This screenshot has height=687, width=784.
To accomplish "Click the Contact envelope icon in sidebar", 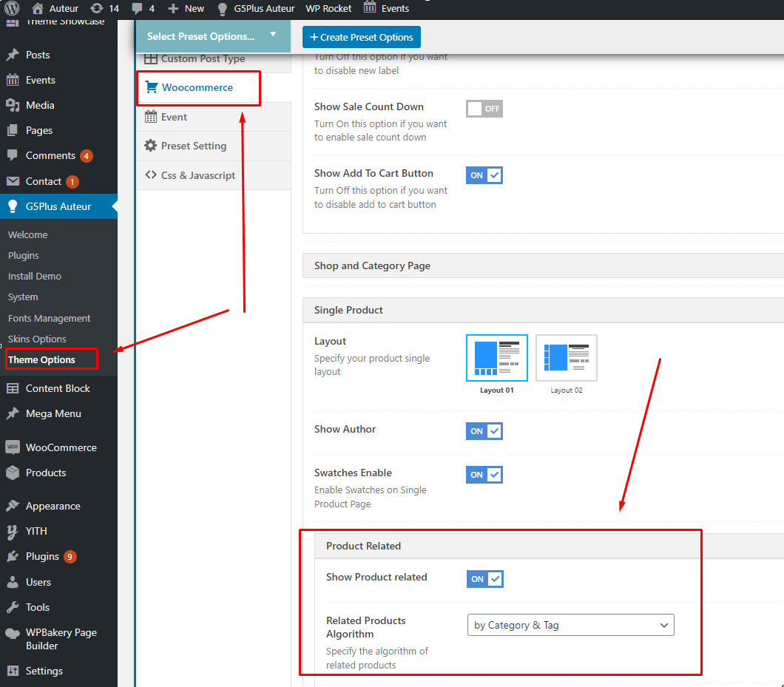I will pos(13,181).
